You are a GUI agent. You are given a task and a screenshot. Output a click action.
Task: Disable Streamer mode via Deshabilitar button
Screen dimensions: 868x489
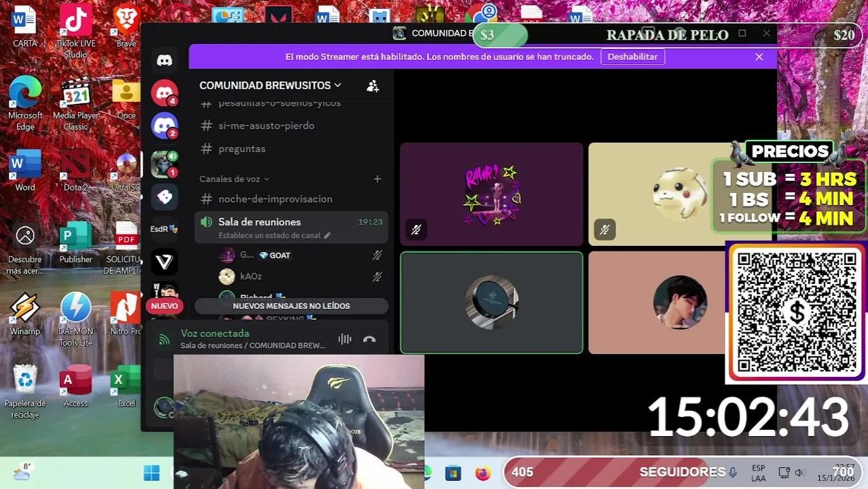tap(632, 57)
